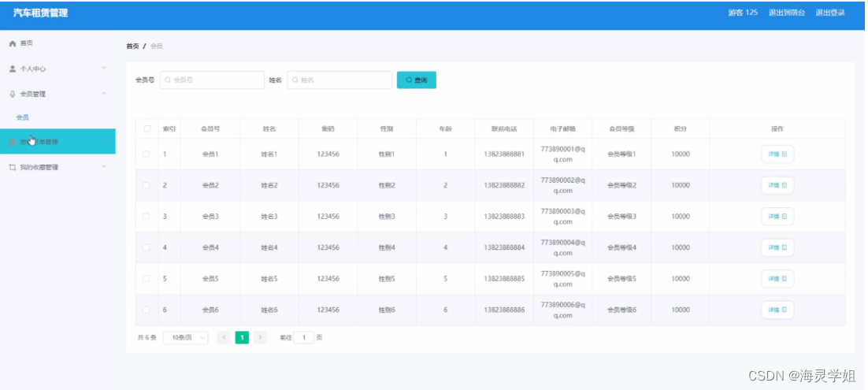
Task: Click phone number 13823888881
Action: (504, 154)
